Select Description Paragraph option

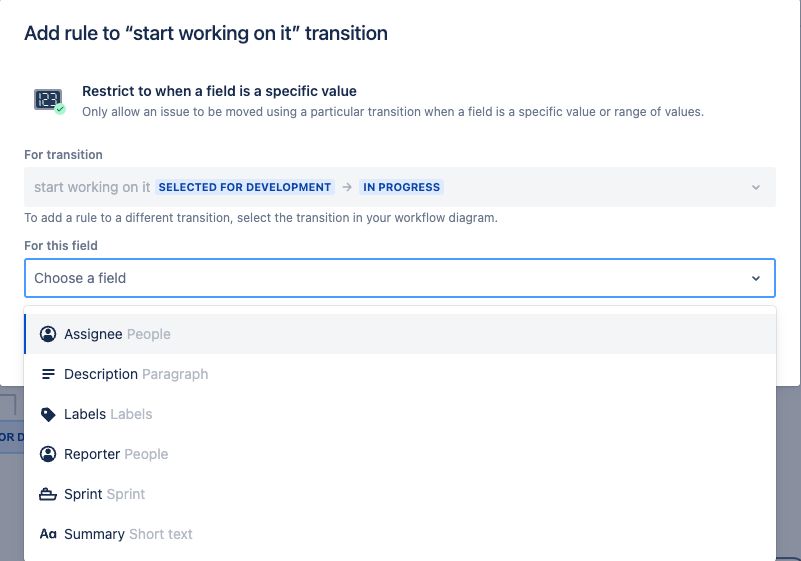pyautogui.click(x=400, y=374)
